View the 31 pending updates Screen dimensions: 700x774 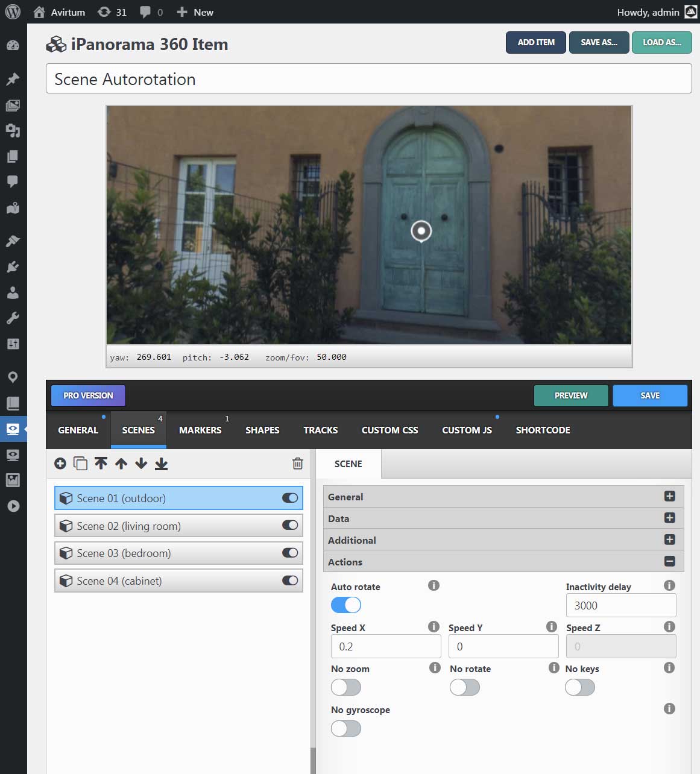point(112,12)
